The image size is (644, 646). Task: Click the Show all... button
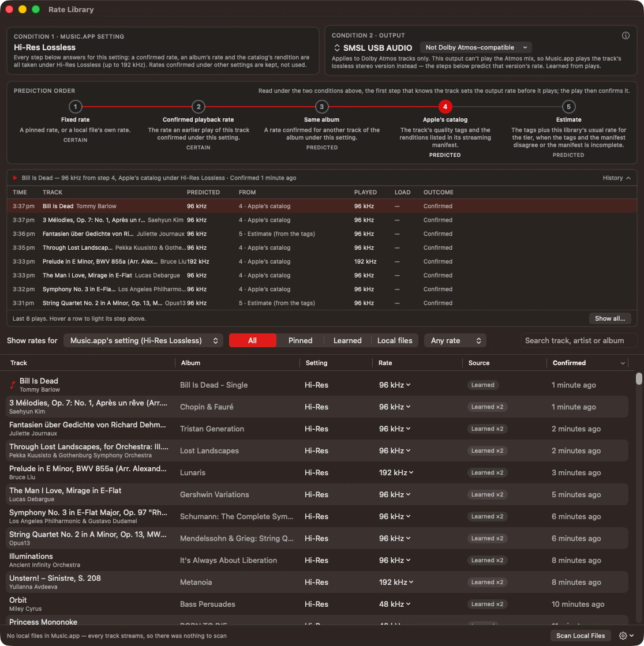click(610, 318)
